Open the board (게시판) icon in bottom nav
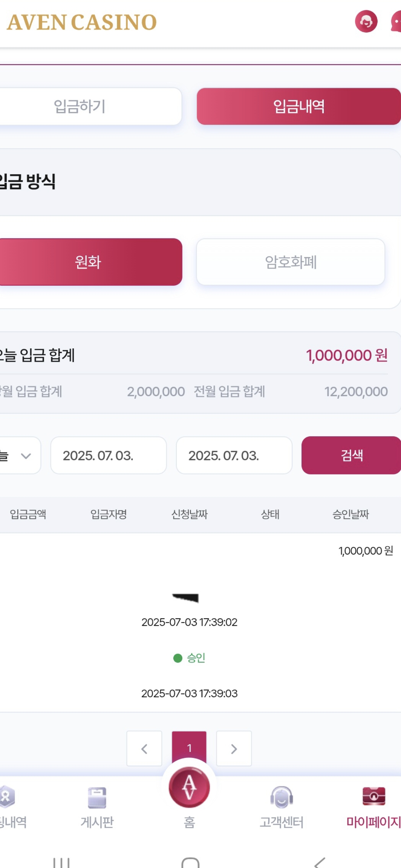Screen dimensions: 401x868 tap(97, 798)
